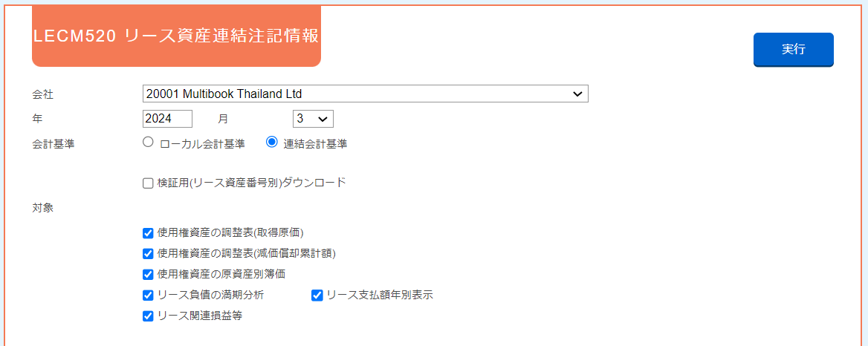
Task: Uncheck 使用権資産の調整表(取得原価)
Action: 148,232
